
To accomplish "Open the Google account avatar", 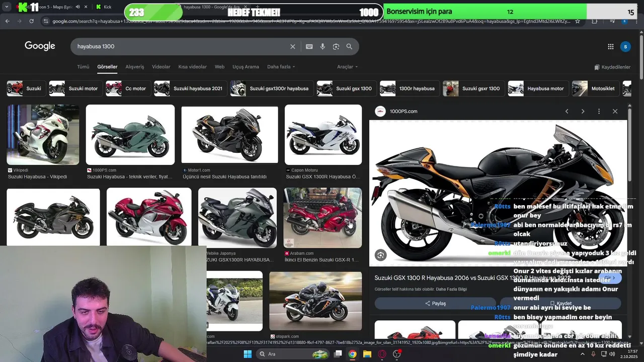I will tap(625, 46).
